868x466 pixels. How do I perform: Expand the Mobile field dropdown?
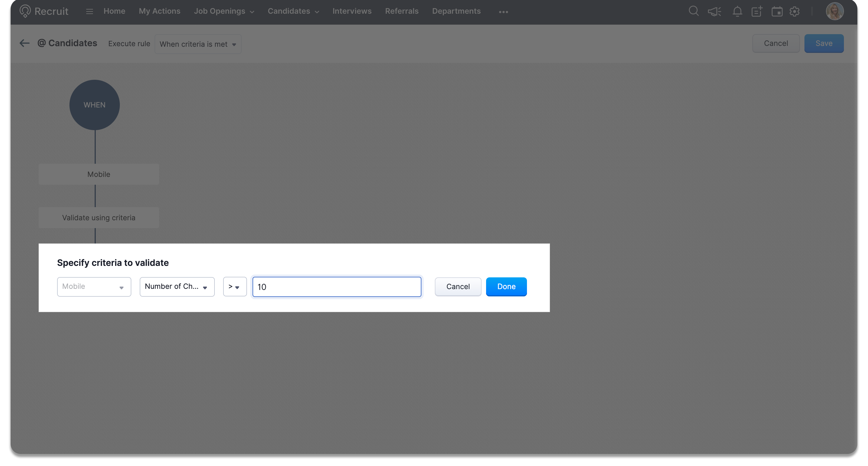point(94,287)
